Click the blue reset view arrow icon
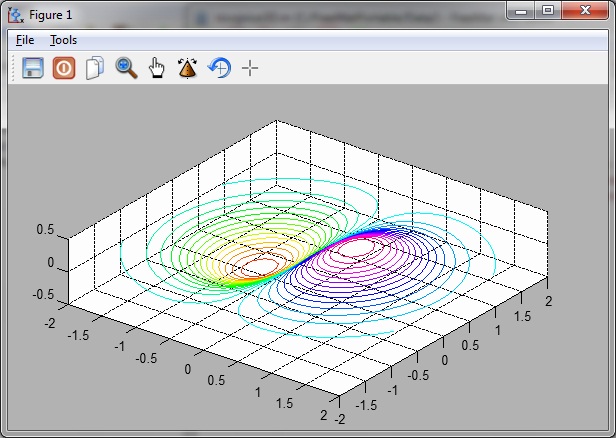Screen dimensions: 616x438 click(x=218, y=68)
